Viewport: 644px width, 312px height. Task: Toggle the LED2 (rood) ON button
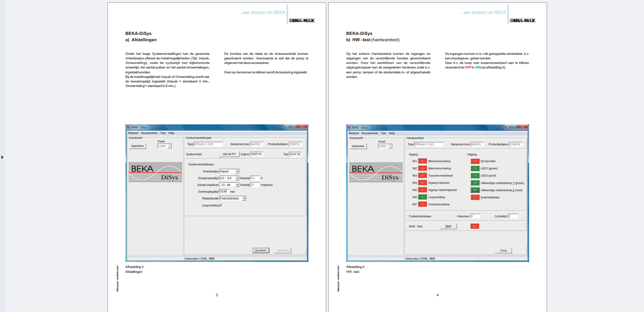[x=475, y=176]
